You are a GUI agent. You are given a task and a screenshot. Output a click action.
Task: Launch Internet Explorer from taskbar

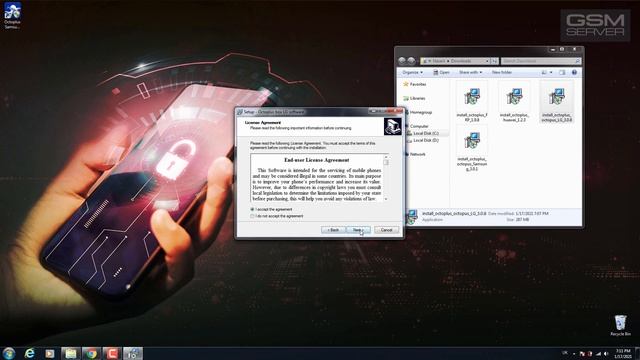point(29,353)
